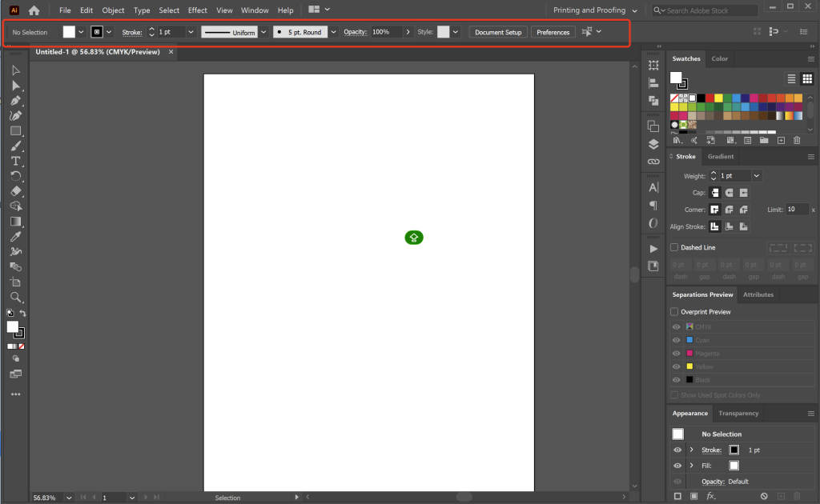Click the delete swatch trash icon

(797, 140)
